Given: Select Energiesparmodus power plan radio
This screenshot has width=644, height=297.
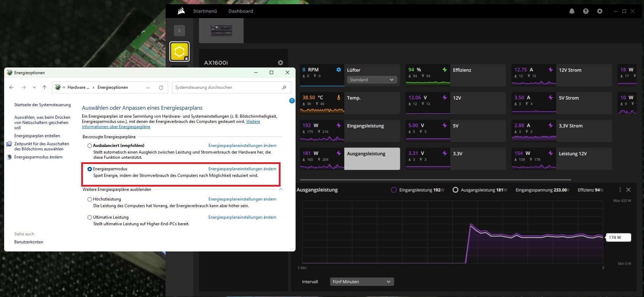Looking at the screenshot, I should tap(90, 169).
